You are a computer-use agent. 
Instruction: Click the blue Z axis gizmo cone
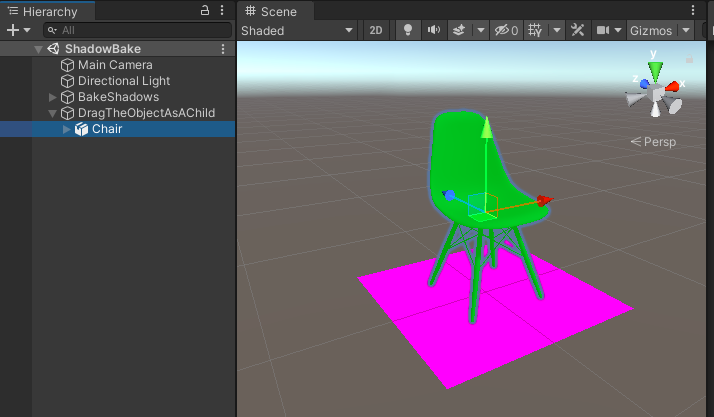point(644,84)
